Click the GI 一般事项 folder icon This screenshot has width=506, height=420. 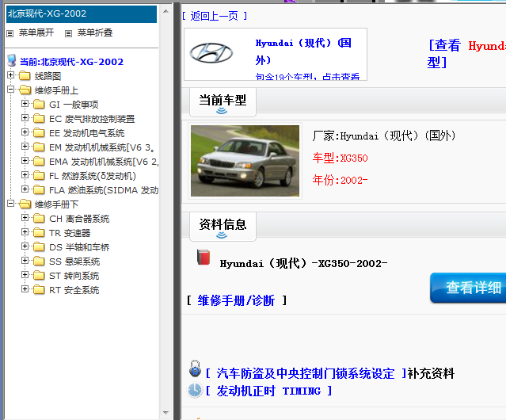(39, 105)
